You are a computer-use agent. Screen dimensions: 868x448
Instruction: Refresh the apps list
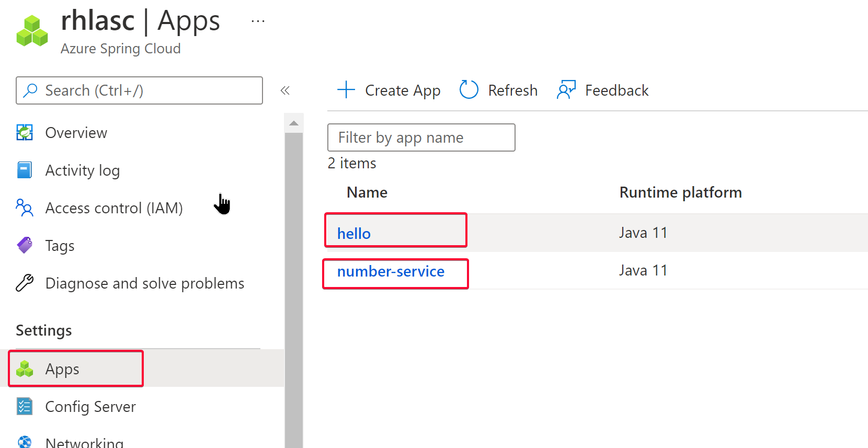point(498,90)
